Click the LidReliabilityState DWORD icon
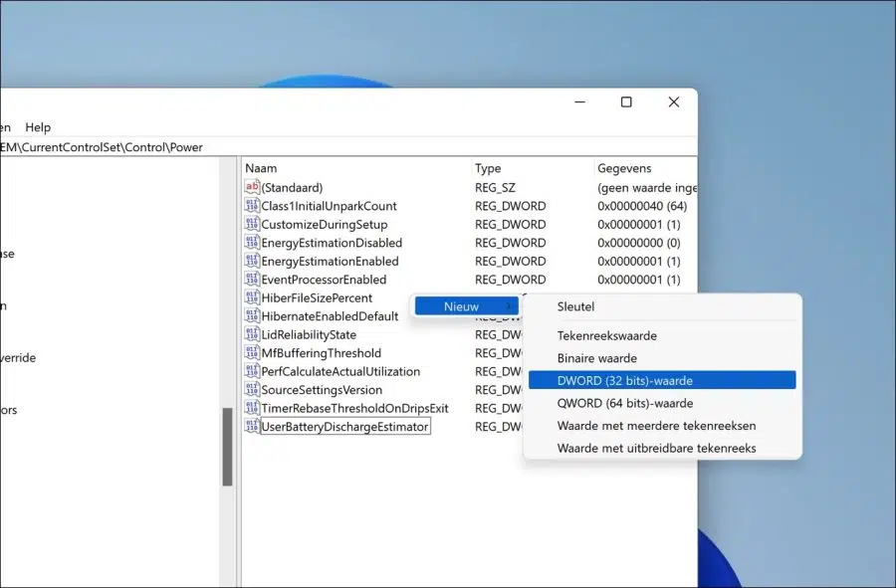 click(252, 334)
